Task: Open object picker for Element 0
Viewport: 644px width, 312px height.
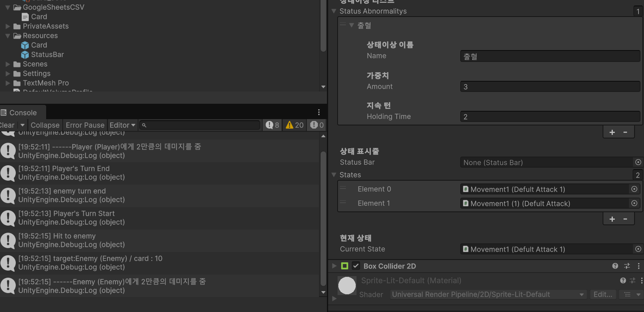Action: tap(634, 189)
